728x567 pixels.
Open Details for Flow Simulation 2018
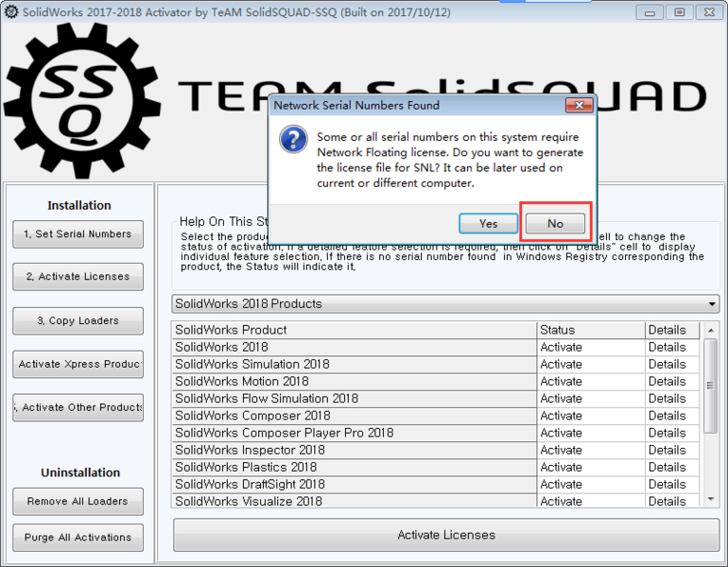point(672,399)
